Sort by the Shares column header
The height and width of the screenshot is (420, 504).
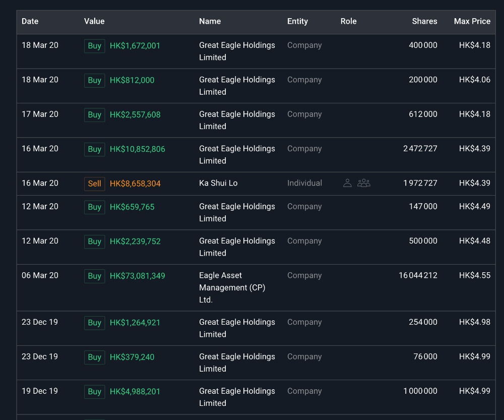coord(424,21)
